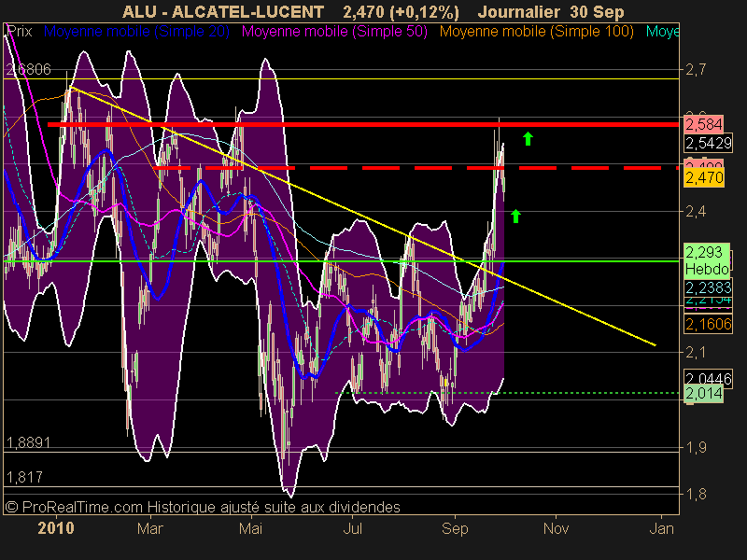The height and width of the screenshot is (560, 747).
Task: Click the 2,2383 moving average label
Action: click(x=708, y=287)
